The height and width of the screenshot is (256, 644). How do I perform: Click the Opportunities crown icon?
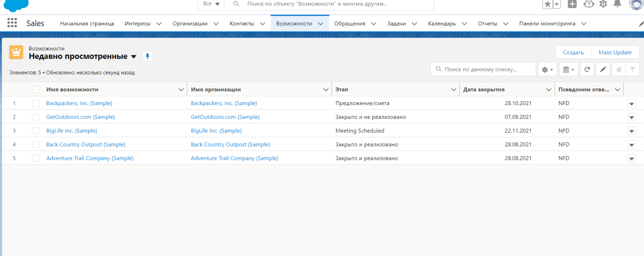coord(17,52)
